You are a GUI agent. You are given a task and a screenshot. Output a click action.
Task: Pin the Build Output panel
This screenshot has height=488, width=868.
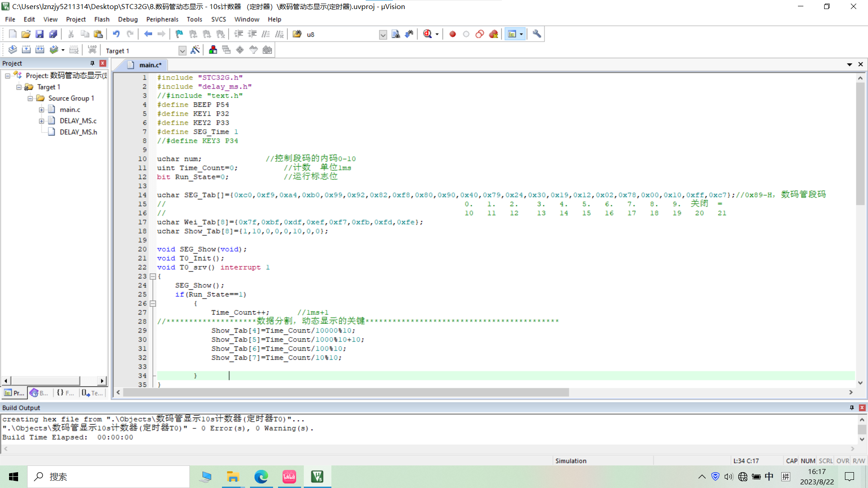852,408
